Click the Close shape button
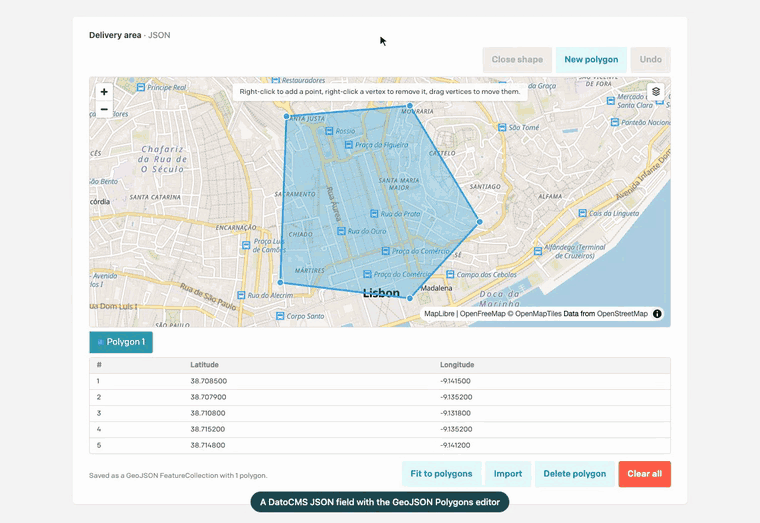Viewport: 760px width, 523px height. click(x=517, y=60)
